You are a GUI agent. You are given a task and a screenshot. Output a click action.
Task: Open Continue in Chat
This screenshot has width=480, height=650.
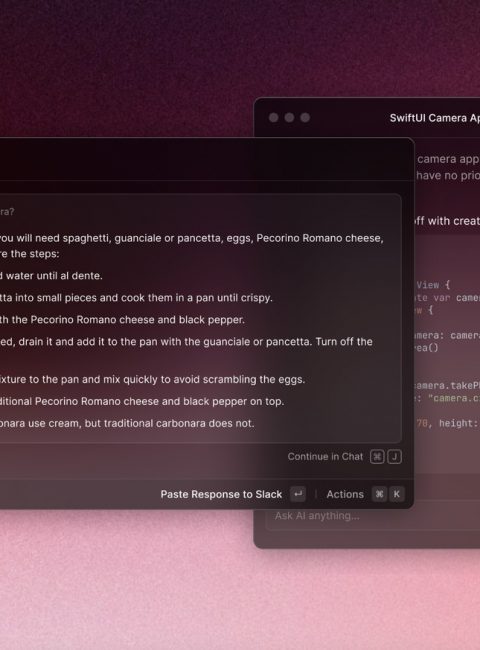tap(325, 457)
